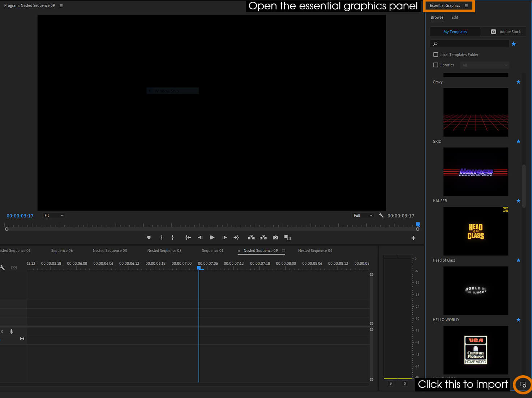Click the Go to In point icon

(x=188, y=238)
